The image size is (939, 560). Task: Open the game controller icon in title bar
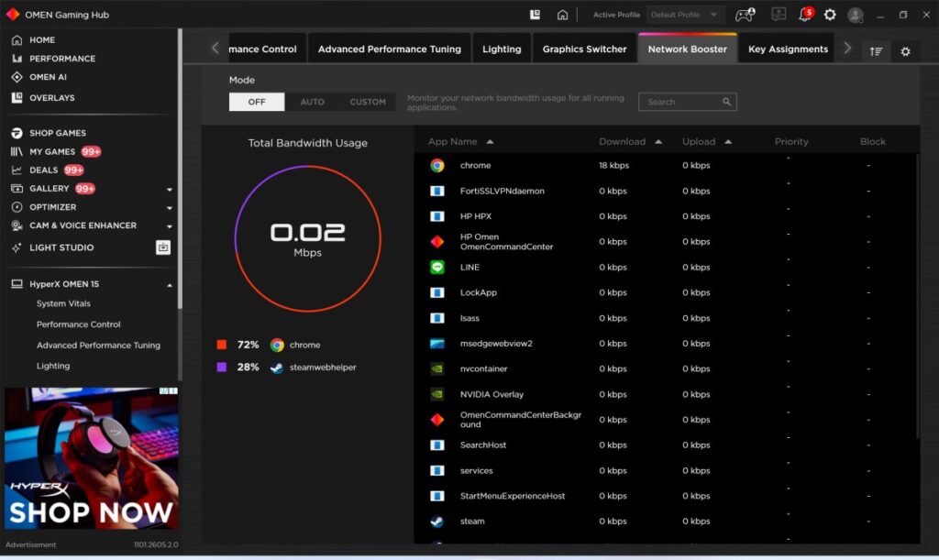745,15
